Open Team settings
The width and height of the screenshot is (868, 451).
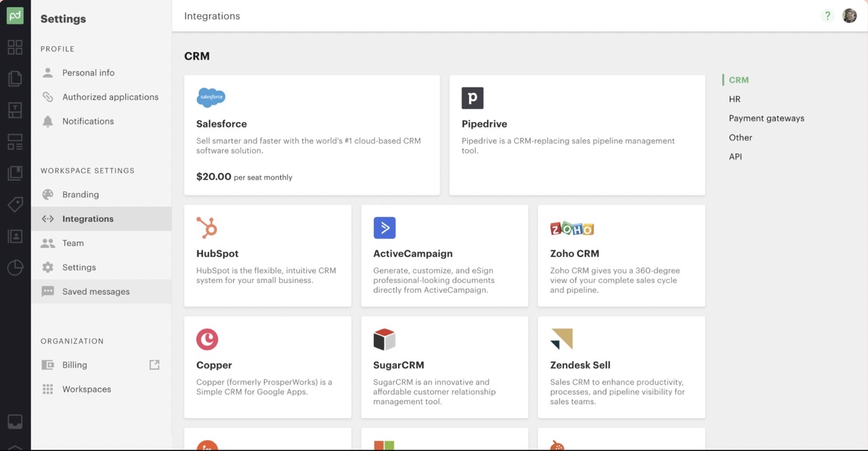pyautogui.click(x=101, y=243)
